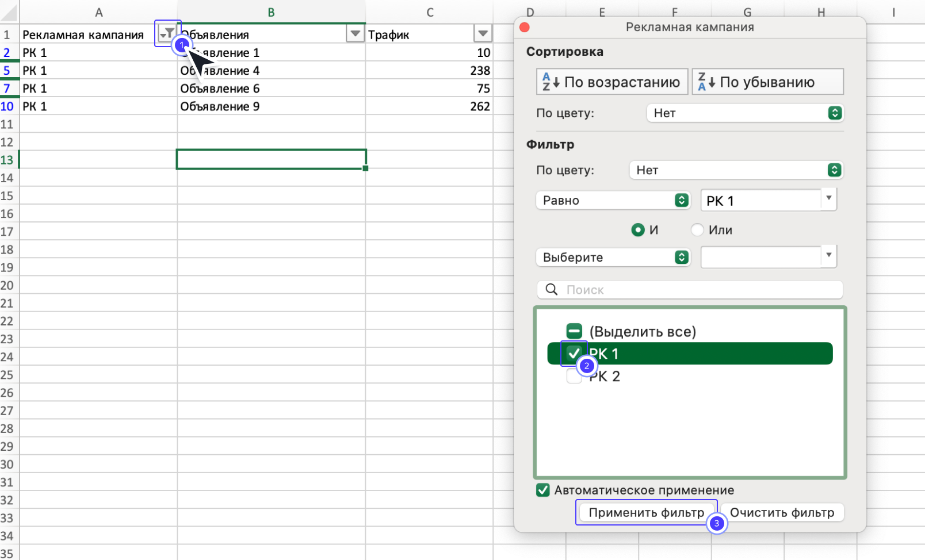Select column C by its header
Image resolution: width=925 pixels, height=560 pixels.
click(429, 12)
